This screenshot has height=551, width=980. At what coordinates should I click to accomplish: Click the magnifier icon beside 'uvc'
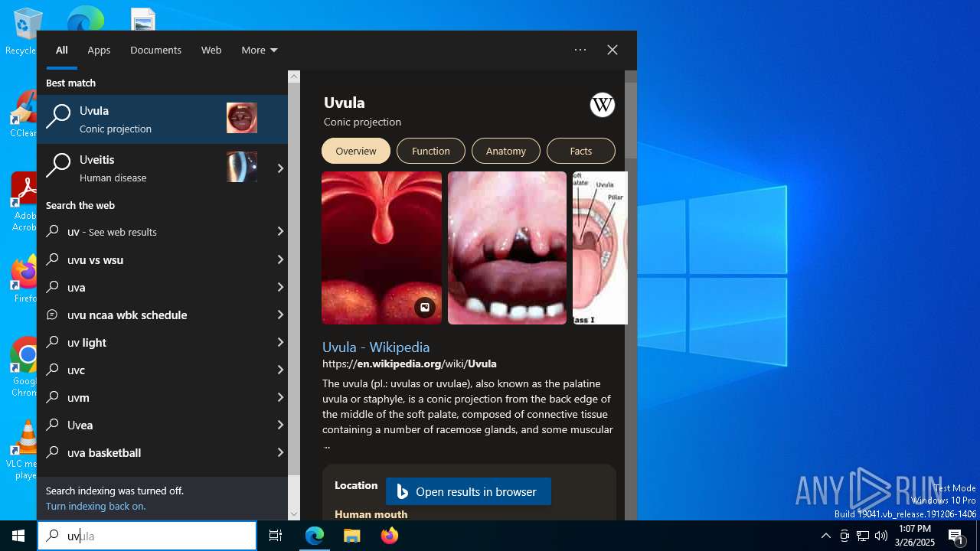53,370
